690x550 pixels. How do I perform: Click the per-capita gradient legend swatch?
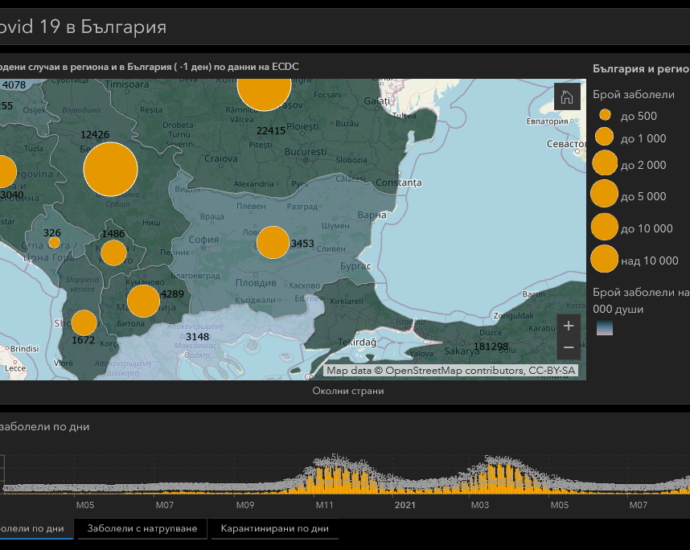(x=605, y=328)
